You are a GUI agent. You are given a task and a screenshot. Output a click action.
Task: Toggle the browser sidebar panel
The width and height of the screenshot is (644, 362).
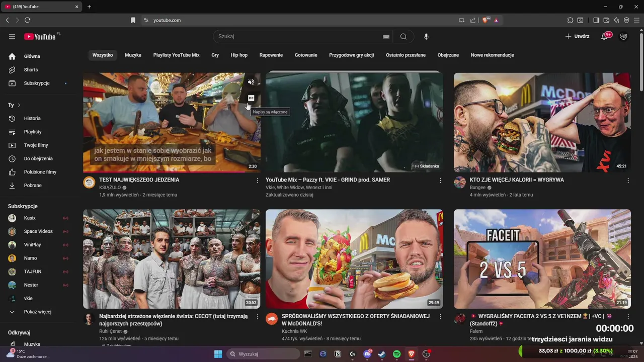pyautogui.click(x=596, y=20)
